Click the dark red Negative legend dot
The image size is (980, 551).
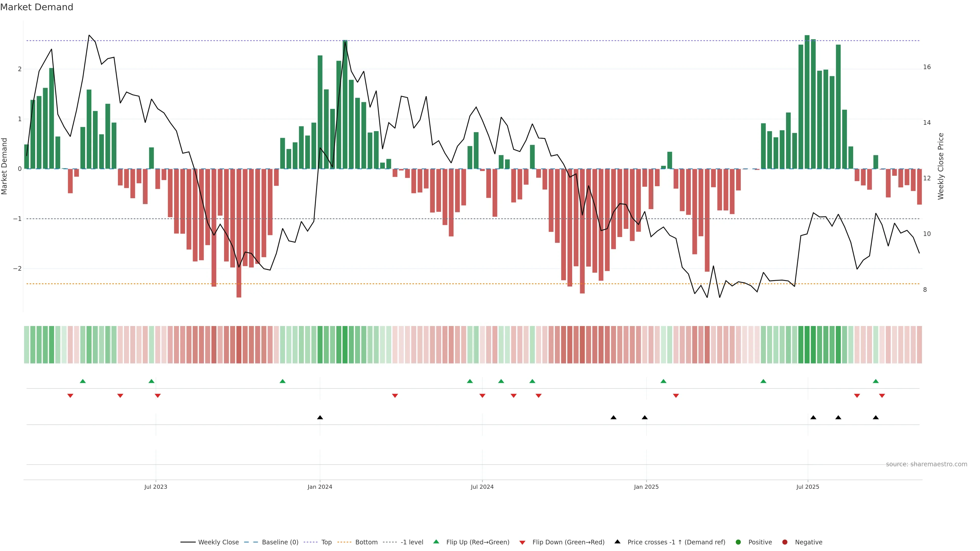pos(785,542)
